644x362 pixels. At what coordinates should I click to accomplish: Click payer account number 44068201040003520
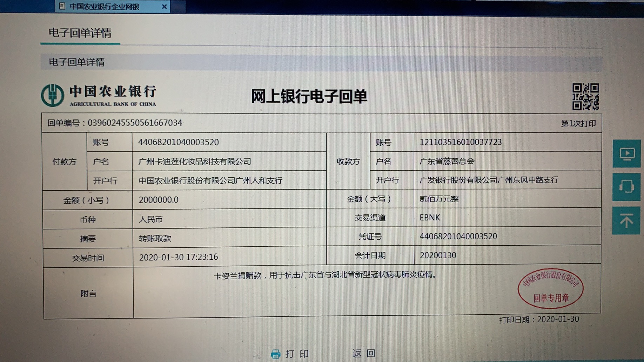coord(178,142)
